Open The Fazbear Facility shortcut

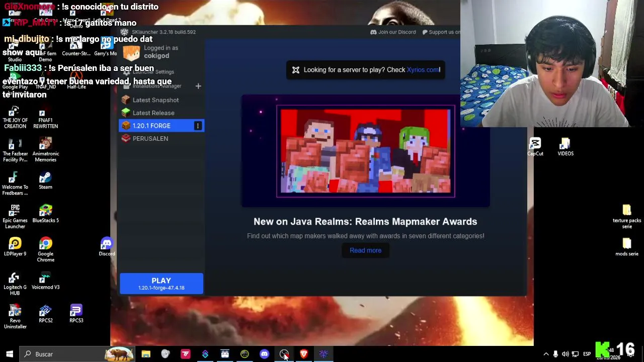tap(15, 150)
